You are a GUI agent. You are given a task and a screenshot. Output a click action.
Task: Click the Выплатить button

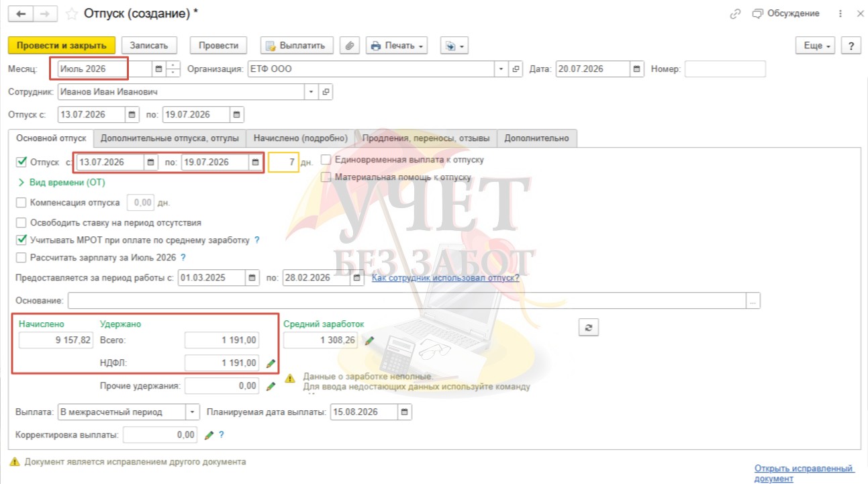point(297,46)
